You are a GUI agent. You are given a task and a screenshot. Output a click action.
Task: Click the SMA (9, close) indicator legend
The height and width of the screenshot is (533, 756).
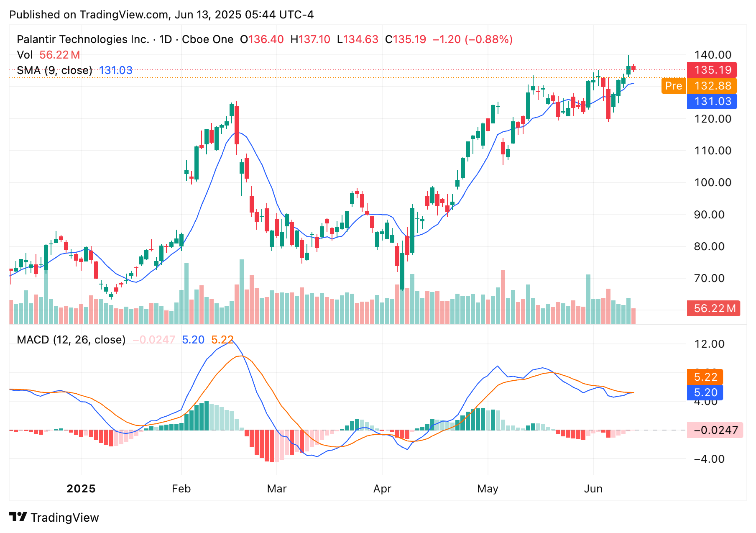click(x=54, y=70)
